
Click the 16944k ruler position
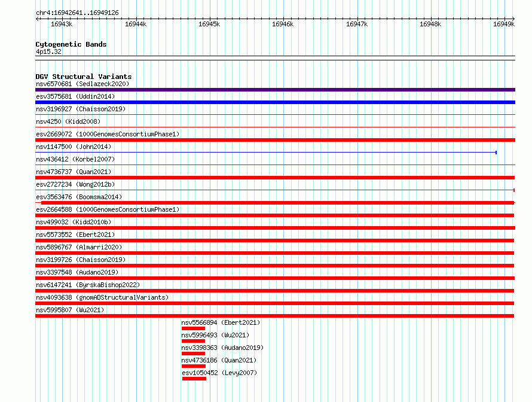click(x=136, y=24)
